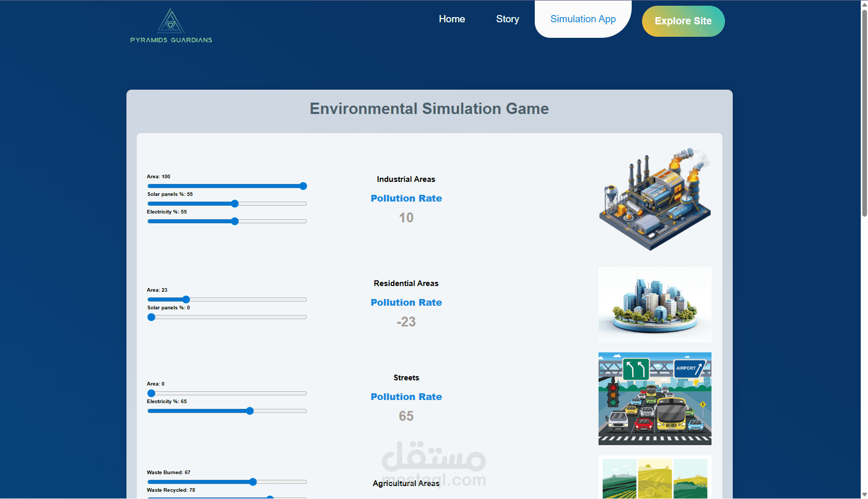This screenshot has width=868, height=499.
Task: Click the Industrial pollution rate value 10
Action: pos(406,218)
